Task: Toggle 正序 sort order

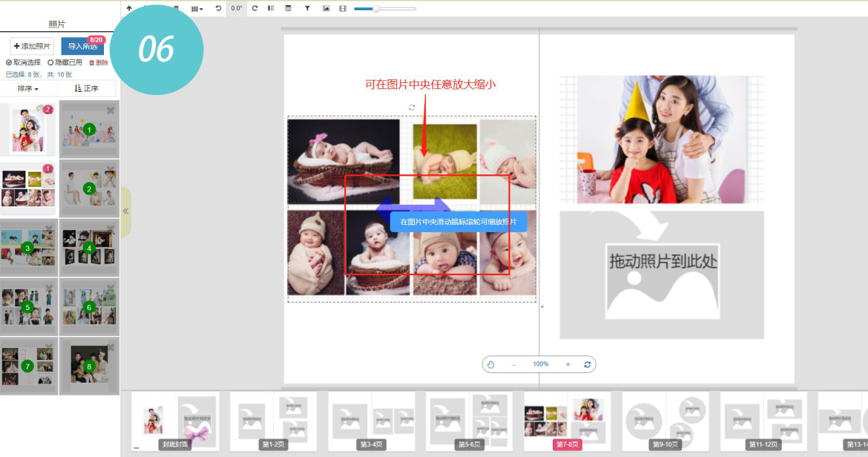Action: (86, 88)
